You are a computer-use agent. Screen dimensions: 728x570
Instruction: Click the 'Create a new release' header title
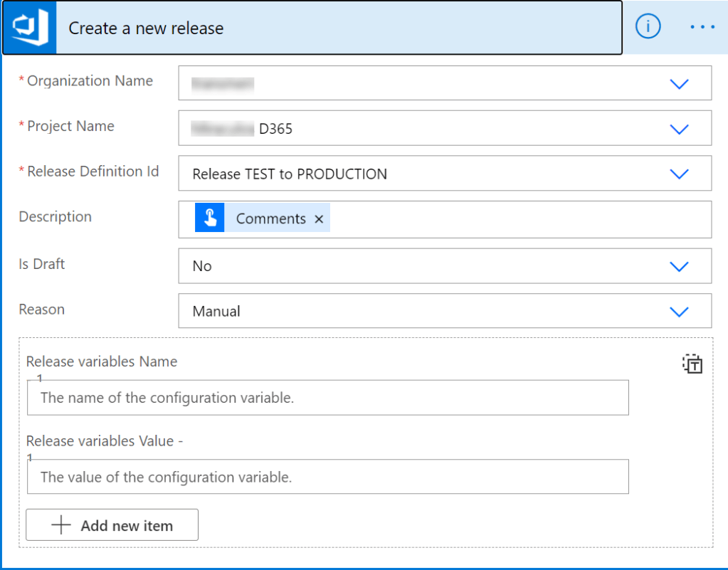click(146, 28)
